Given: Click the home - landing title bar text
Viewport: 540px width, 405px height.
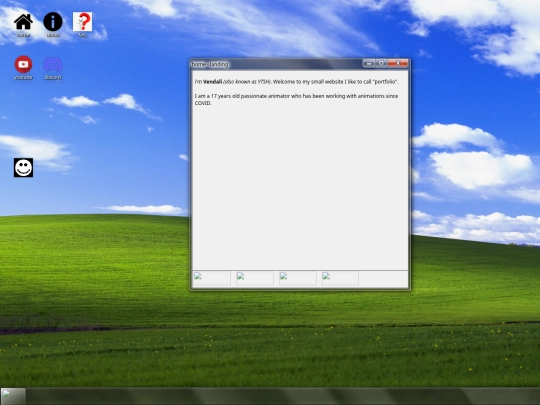Looking at the screenshot, I should coord(210,64).
